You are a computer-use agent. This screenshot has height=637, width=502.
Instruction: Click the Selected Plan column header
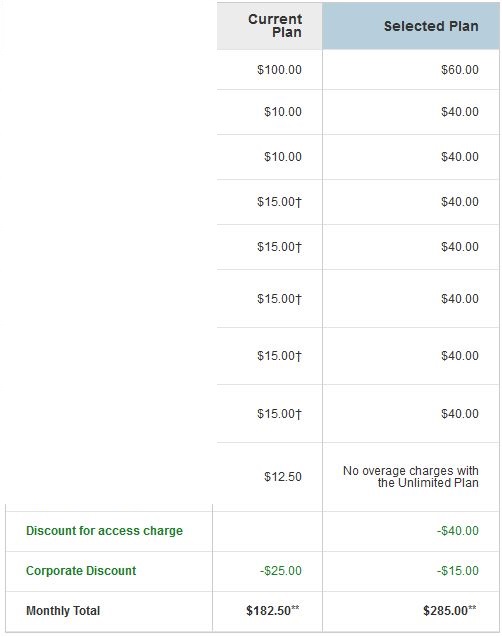431,26
